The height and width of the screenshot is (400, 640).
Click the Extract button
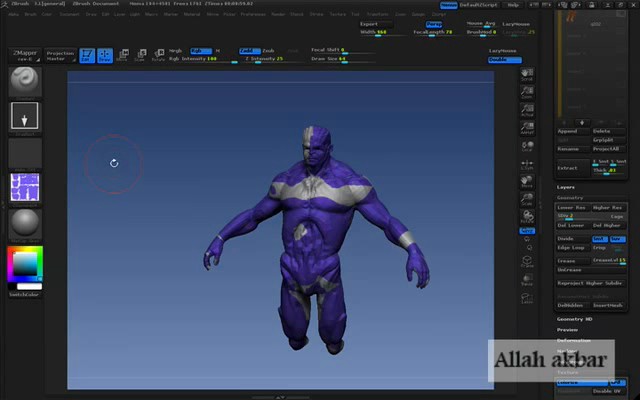coord(573,168)
